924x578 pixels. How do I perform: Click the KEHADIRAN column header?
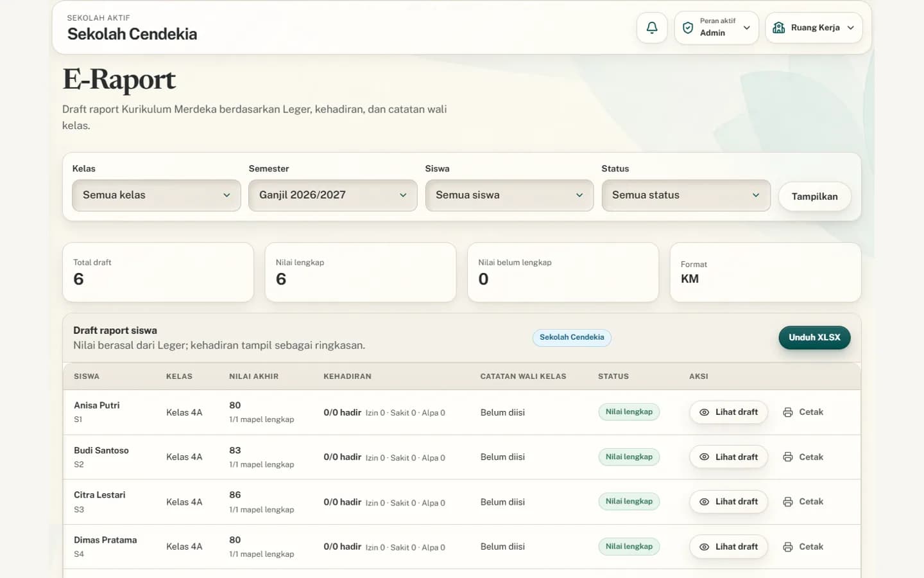pyautogui.click(x=347, y=376)
